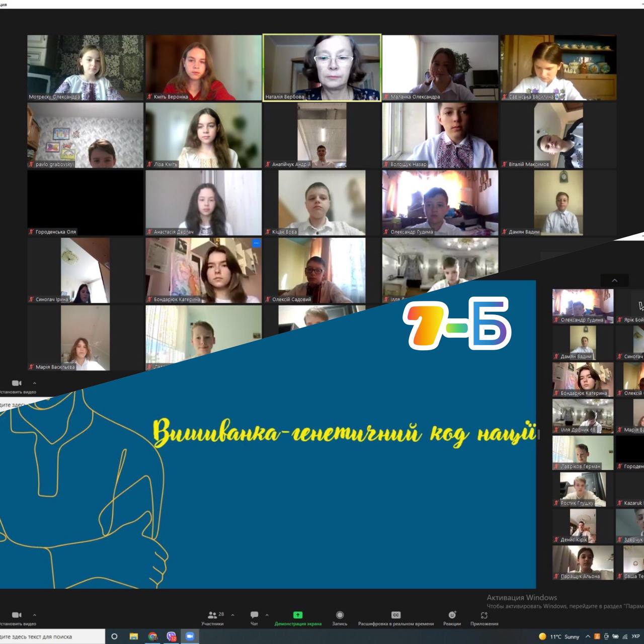
Task: Toggle the video camera in gallery window
Action: coord(17,383)
